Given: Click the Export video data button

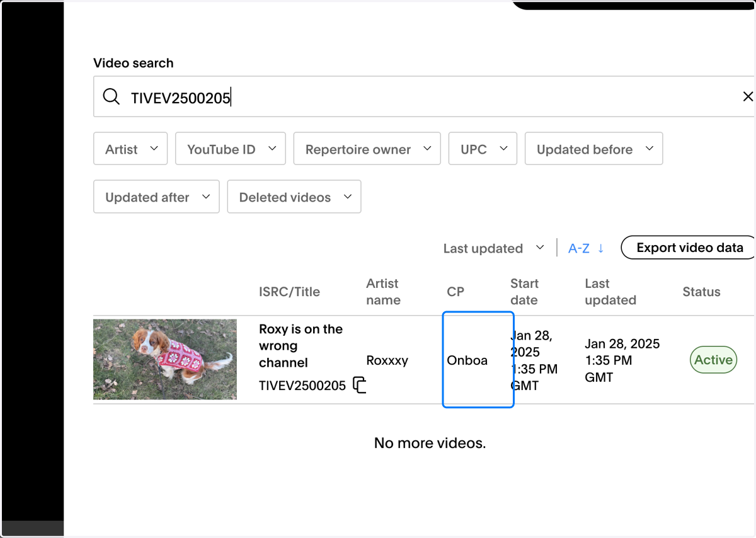Looking at the screenshot, I should coord(689,248).
